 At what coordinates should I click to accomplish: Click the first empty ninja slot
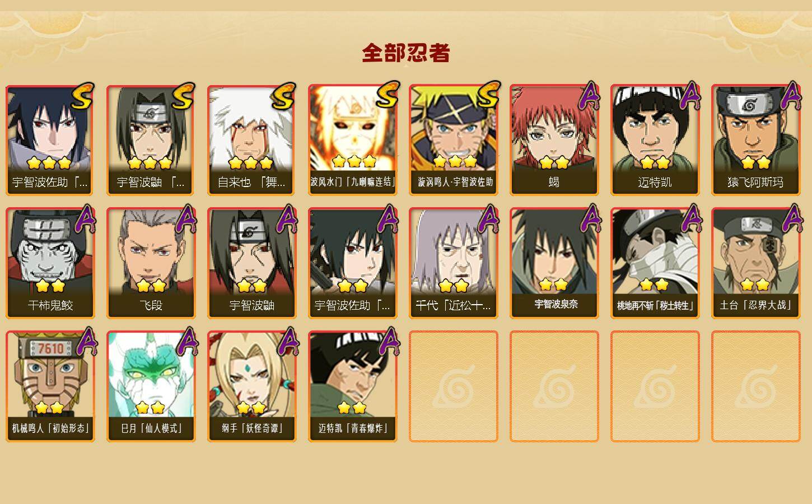pyautogui.click(x=453, y=386)
